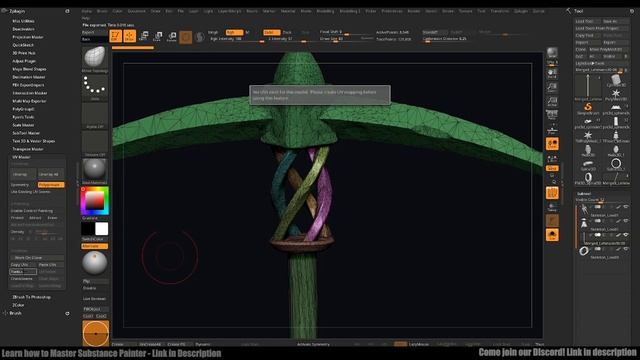Toggle visibility eye of second subtool row
Viewport: 640px width, 360px height.
(625, 221)
